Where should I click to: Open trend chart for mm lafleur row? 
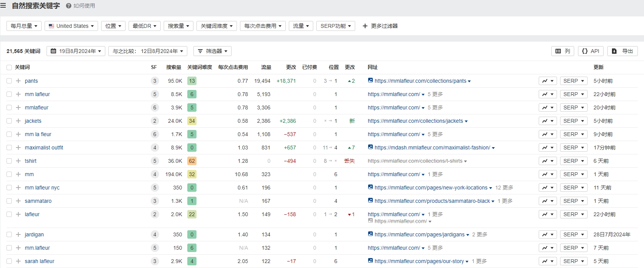coord(548,94)
